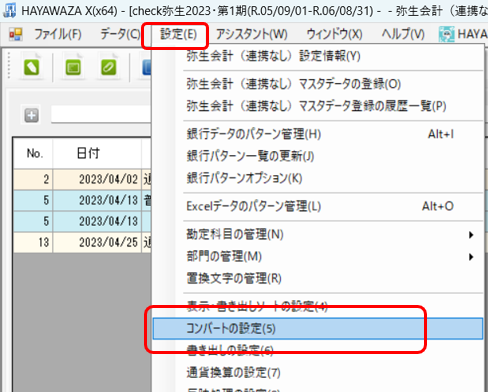Click the HAYAWAZA X title bar app icon
The height and width of the screenshot is (392, 488).
click(x=9, y=10)
